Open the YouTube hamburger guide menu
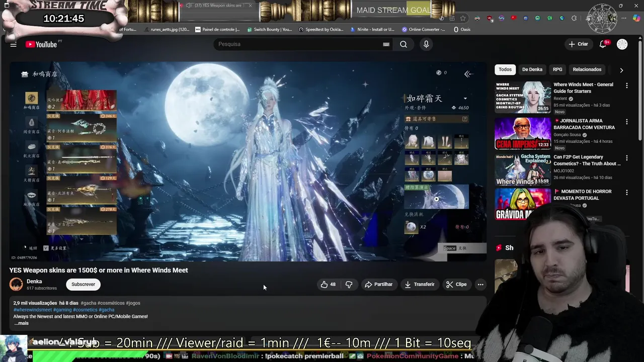Image resolution: width=644 pixels, height=362 pixels. (14, 44)
